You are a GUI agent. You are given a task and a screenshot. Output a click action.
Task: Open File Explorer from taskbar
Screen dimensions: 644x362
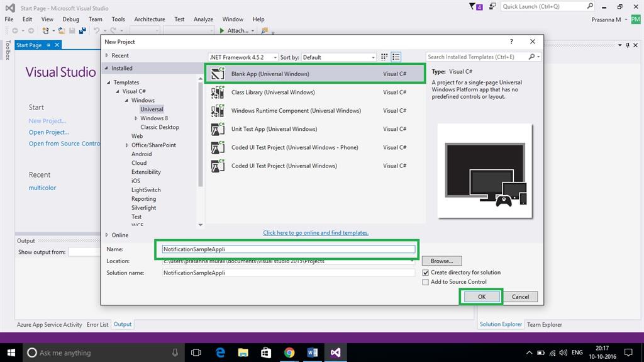click(x=243, y=353)
